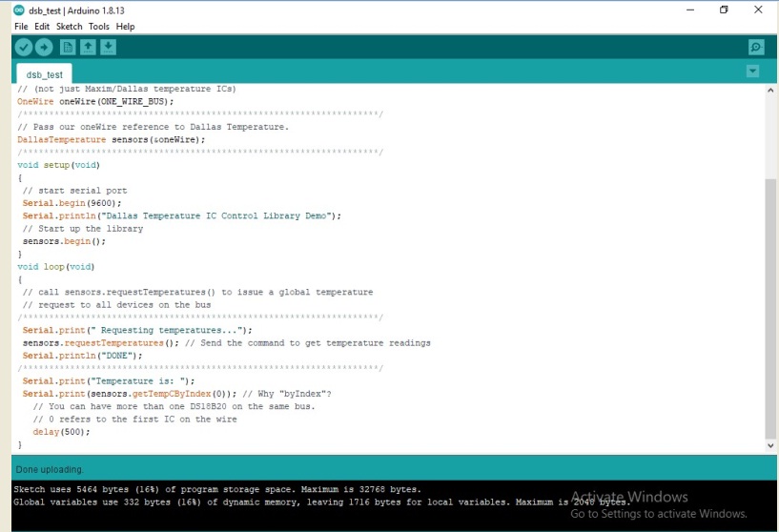Image resolution: width=779 pixels, height=532 pixels.
Task: Click '// request to all devices on the bus' comment
Action: [116, 305]
